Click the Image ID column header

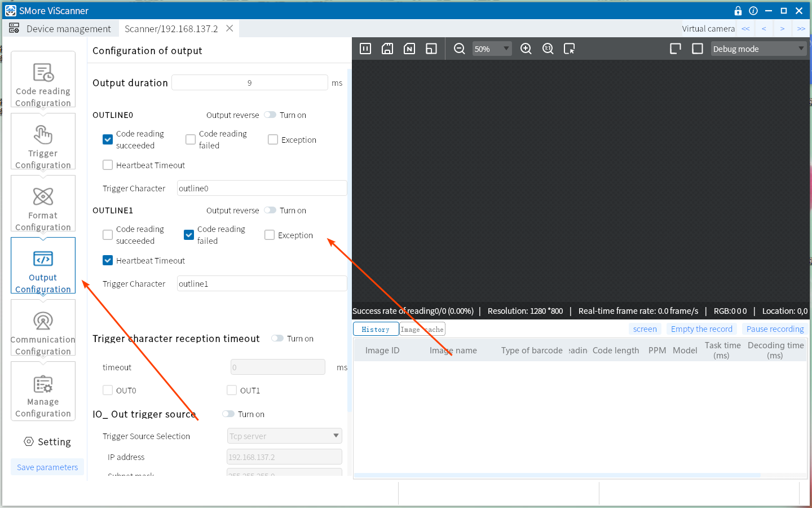click(x=382, y=350)
